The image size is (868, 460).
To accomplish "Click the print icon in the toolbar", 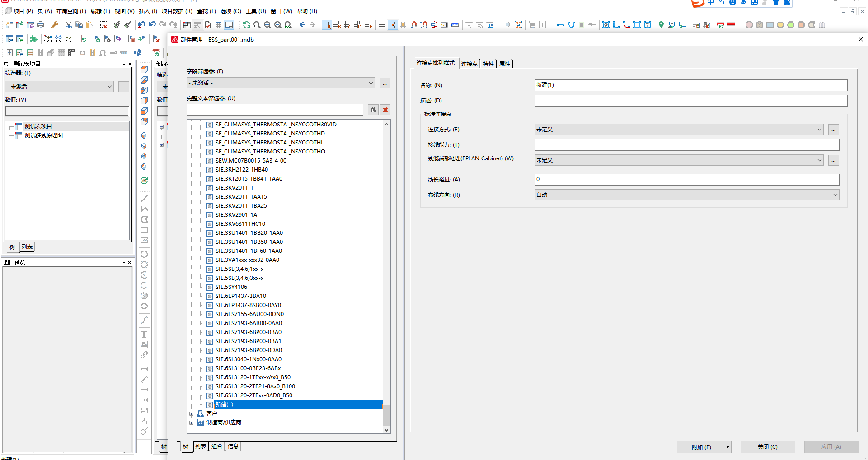I will point(41,25).
